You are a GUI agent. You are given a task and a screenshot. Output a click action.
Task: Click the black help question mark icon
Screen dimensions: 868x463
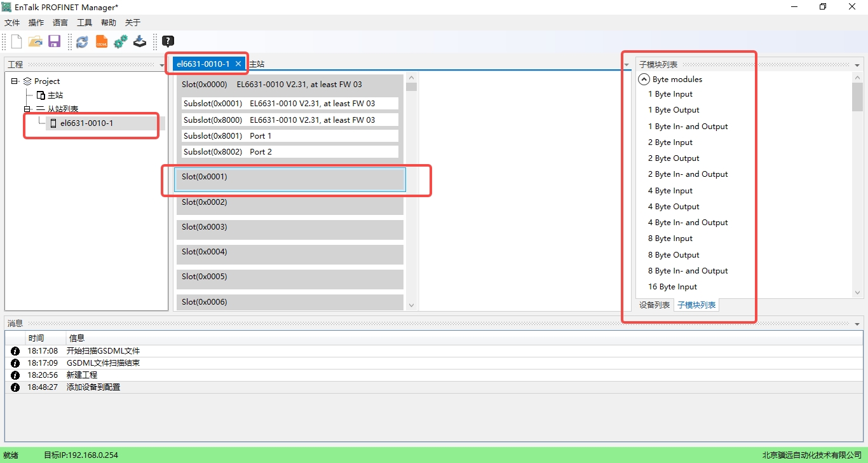(x=168, y=42)
